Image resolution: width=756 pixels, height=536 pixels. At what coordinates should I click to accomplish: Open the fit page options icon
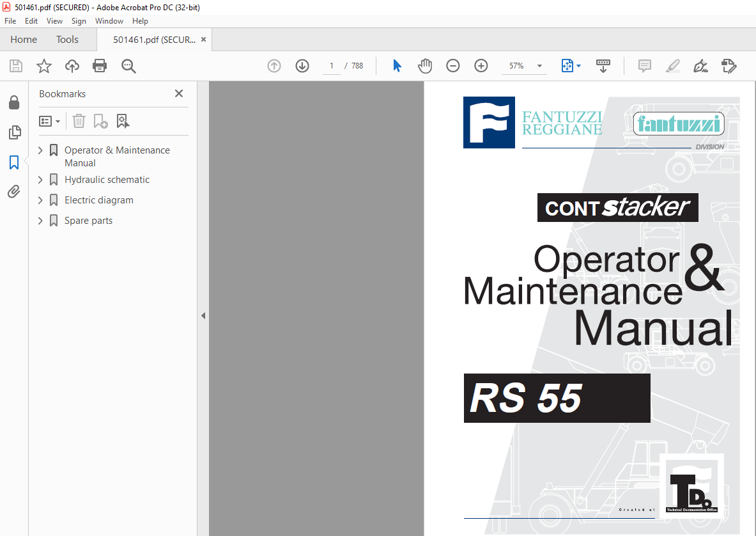pyautogui.click(x=567, y=66)
